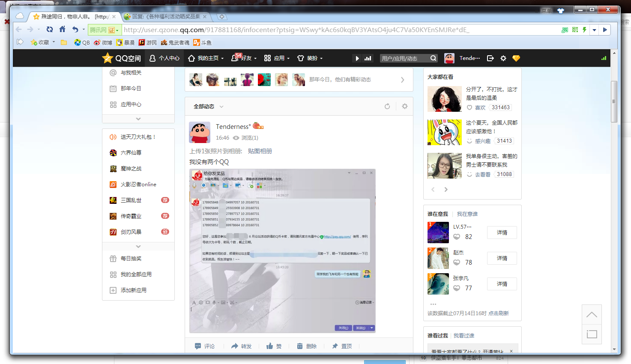
Task: Show next 大家都在看 items
Action: (x=446, y=189)
